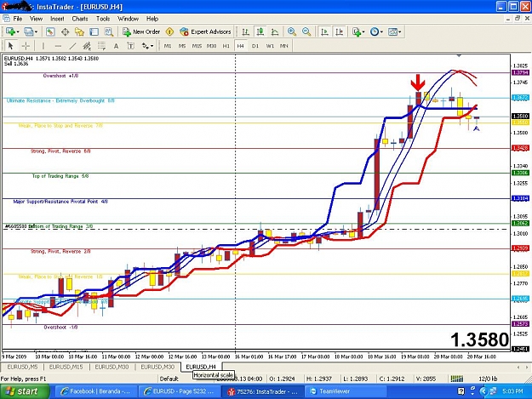Screen dimensions: 532x399
Task: Click the MetaEditor yellow diamond icon
Action: 169,31
